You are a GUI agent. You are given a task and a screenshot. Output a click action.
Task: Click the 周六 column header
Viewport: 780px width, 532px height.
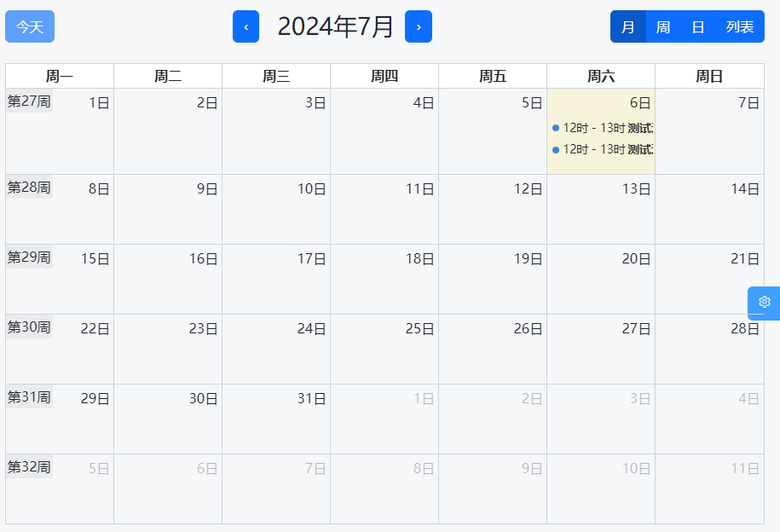(x=601, y=76)
